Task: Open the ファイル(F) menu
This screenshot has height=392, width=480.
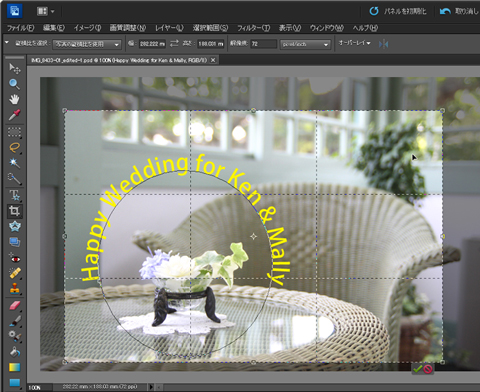Action: [21, 28]
